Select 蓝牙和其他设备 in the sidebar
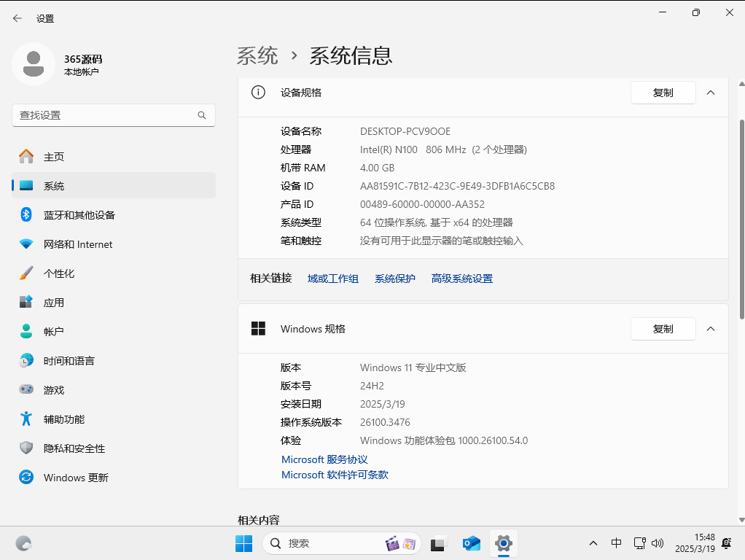 [x=114, y=215]
